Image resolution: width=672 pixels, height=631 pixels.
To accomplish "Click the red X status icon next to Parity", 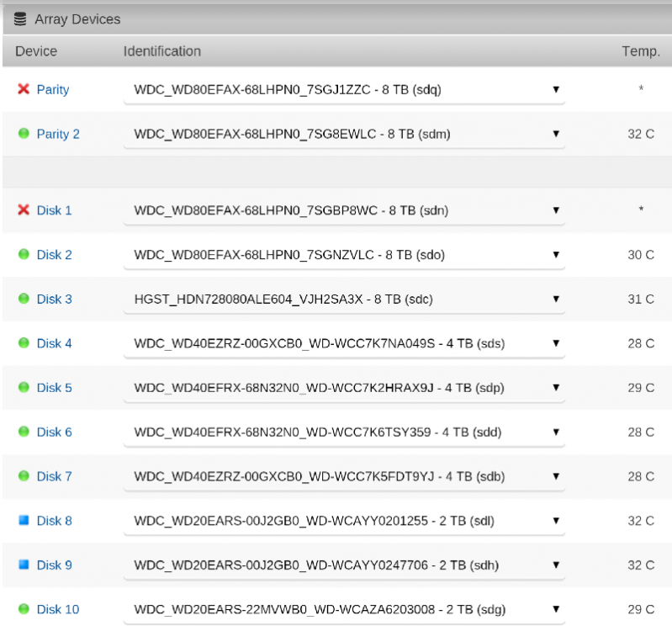I will point(24,88).
